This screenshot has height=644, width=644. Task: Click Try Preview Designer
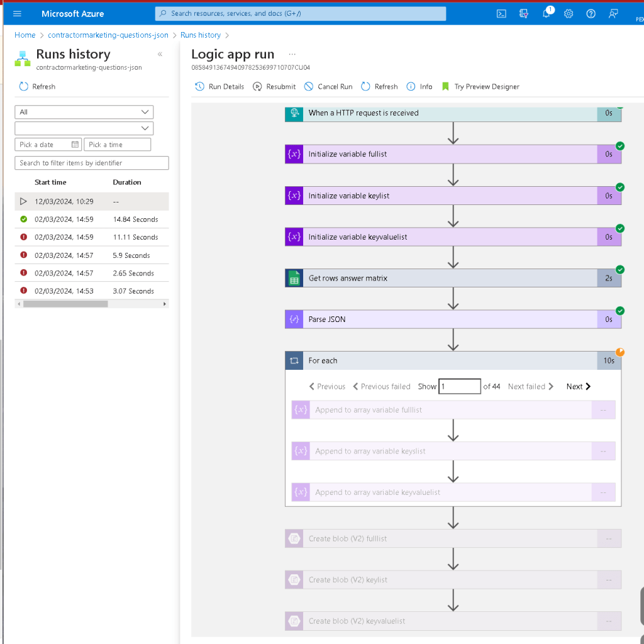point(480,87)
